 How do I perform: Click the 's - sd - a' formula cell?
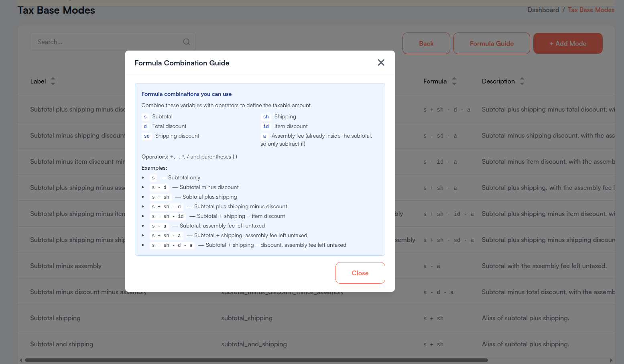(440, 136)
